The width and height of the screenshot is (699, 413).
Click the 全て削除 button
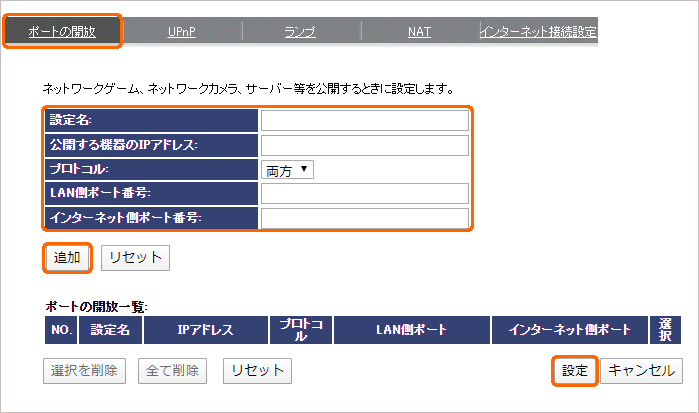pos(171,371)
